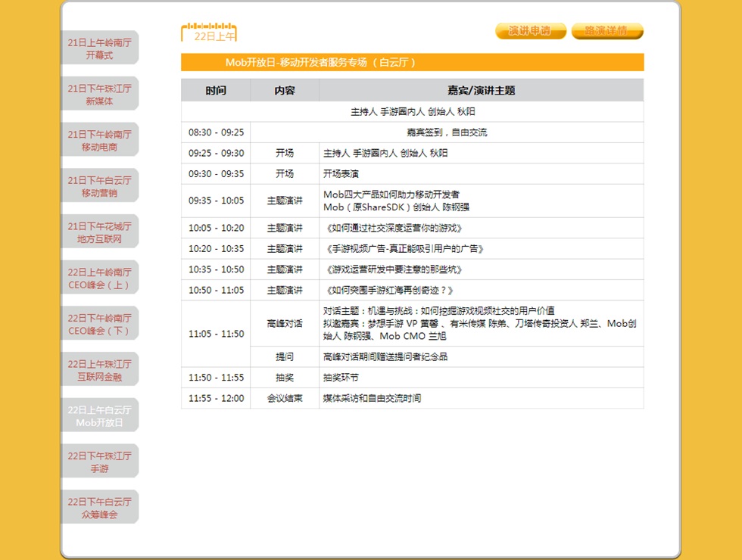Click 《如何通过社交深度运营你的游戏》 topic

tap(394, 228)
